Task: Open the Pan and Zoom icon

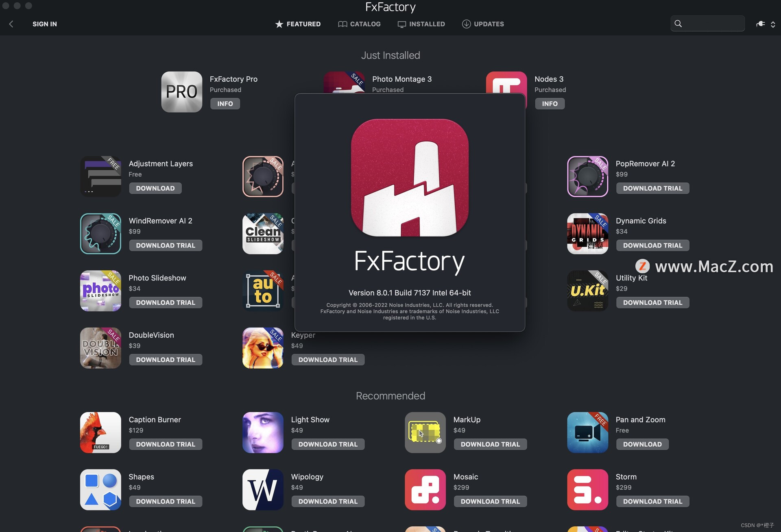Action: coord(587,432)
